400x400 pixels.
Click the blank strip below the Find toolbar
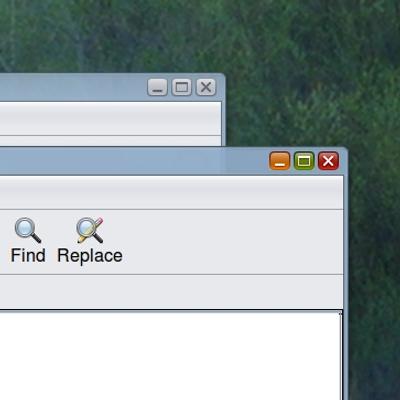tap(171, 292)
